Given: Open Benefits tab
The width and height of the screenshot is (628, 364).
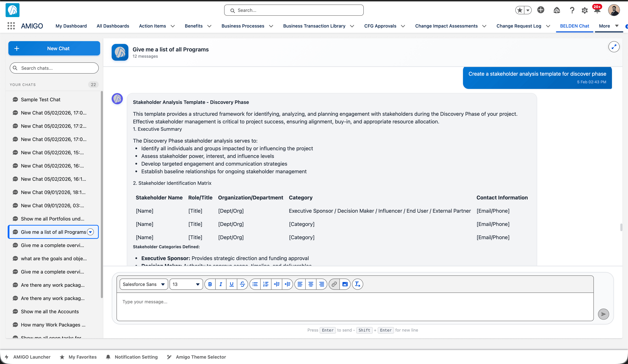Looking at the screenshot, I should tap(194, 26).
